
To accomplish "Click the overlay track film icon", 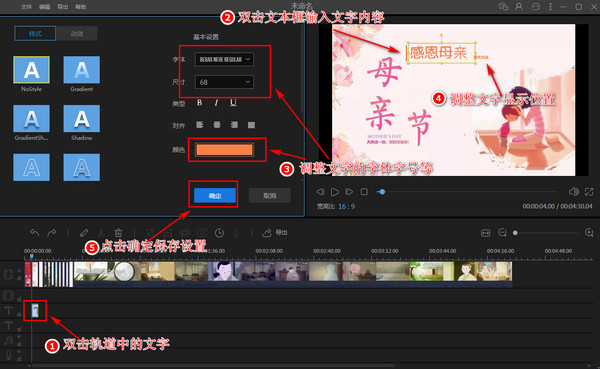I will [8, 296].
